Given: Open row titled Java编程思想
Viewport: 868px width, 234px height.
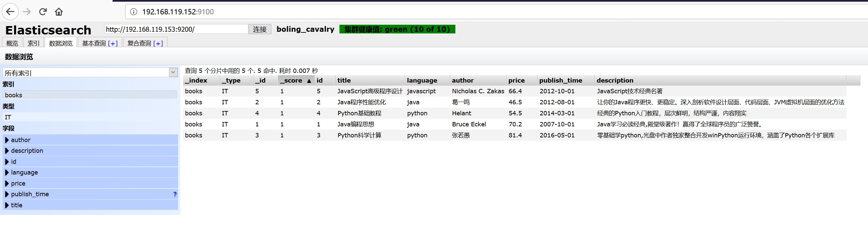Looking at the screenshot, I should [x=355, y=124].
